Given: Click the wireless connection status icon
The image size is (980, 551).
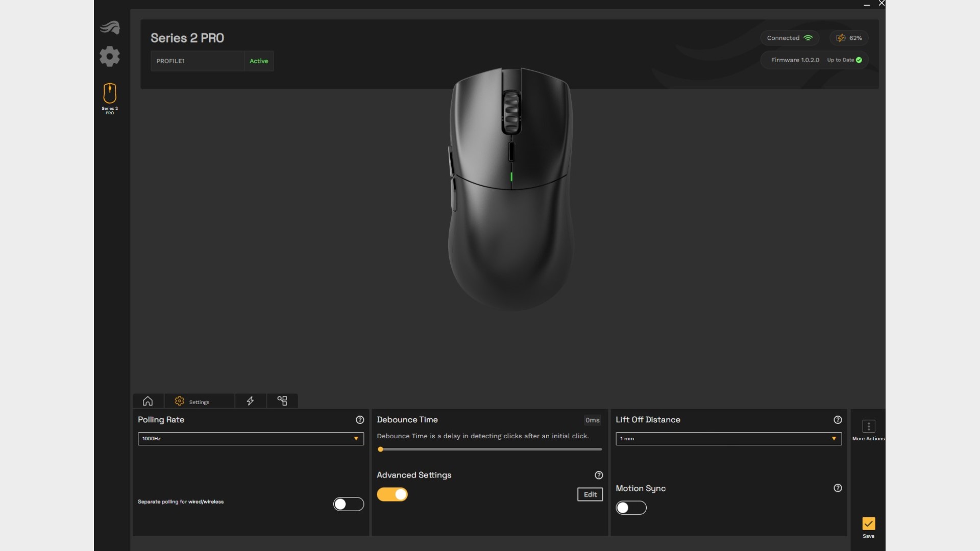Looking at the screenshot, I should 808,38.
